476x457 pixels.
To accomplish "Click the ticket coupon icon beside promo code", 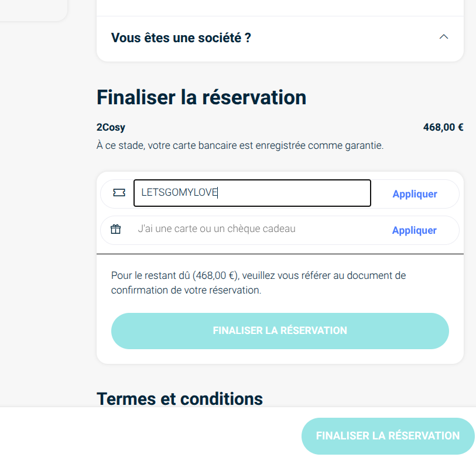I will click(x=119, y=193).
